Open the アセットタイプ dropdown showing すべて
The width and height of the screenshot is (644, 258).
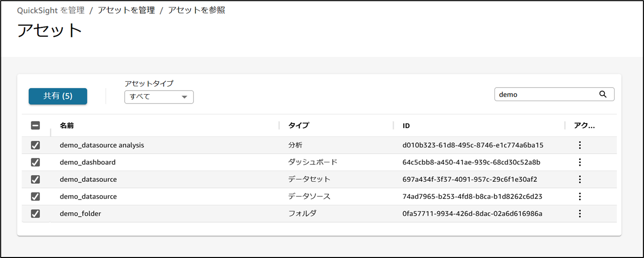pyautogui.click(x=159, y=97)
